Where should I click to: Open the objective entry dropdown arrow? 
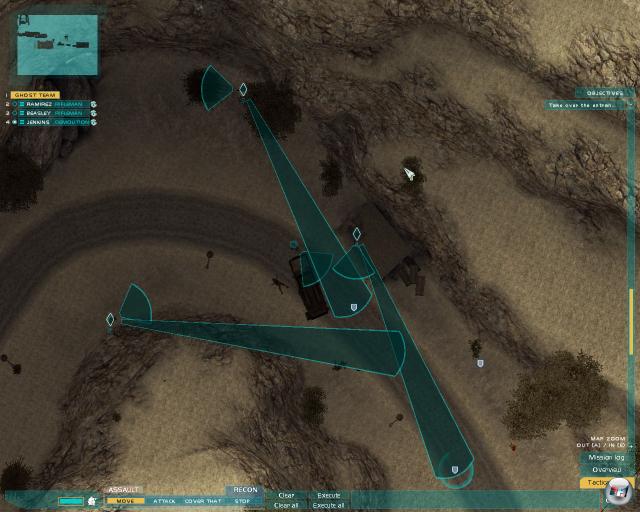click(x=630, y=105)
